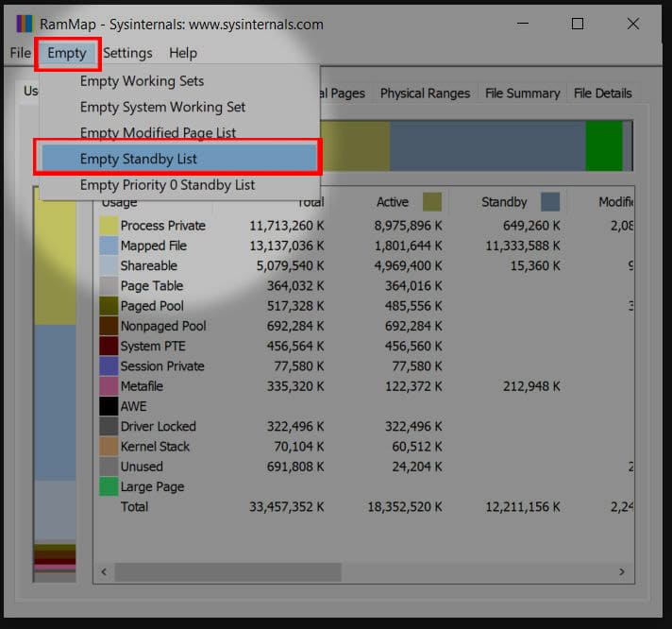This screenshot has height=629, width=672.
Task: Click the RamMap app icon in title bar
Action: click(25, 24)
